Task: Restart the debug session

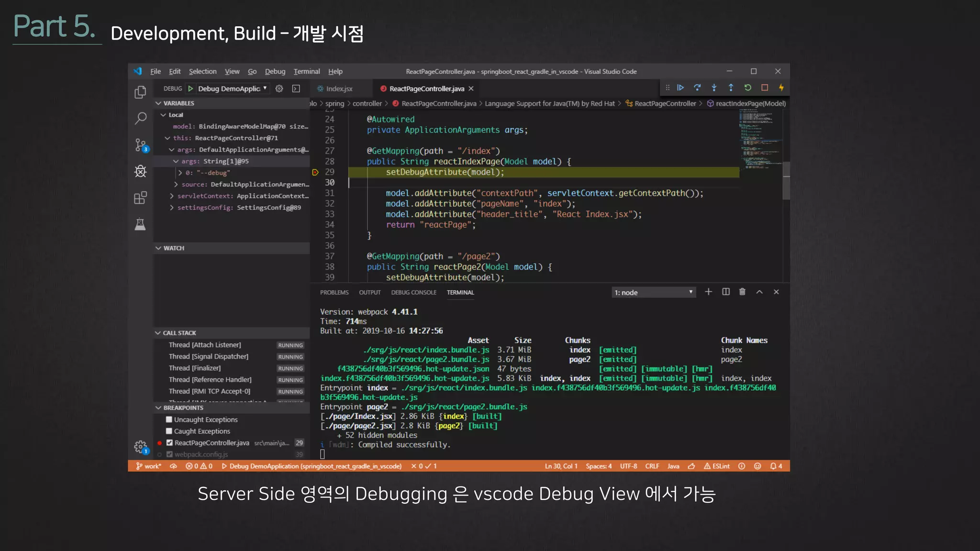Action: [747, 88]
